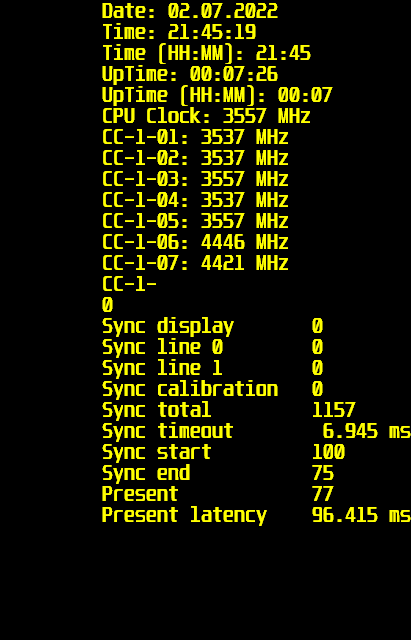Screen dimensions: 411x640
Task: Click the Present latency 96.415 ms value
Action: point(361,515)
